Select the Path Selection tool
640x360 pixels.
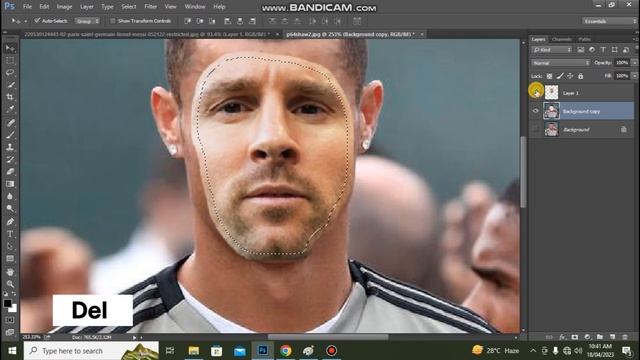click(10, 246)
